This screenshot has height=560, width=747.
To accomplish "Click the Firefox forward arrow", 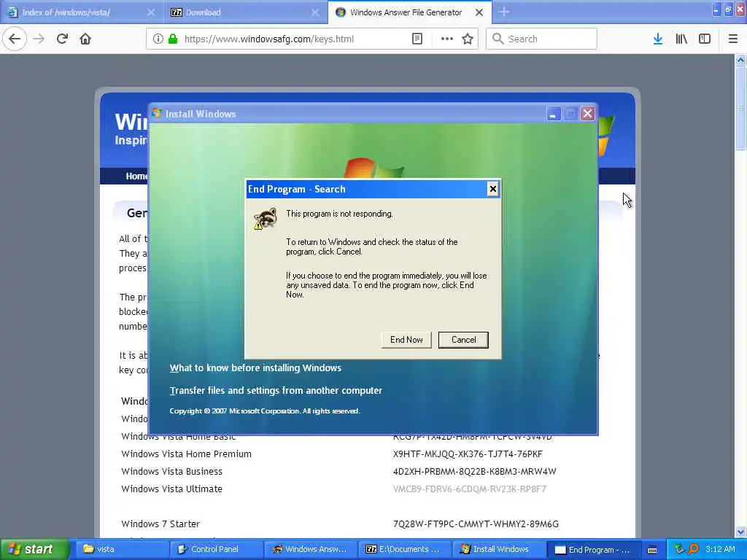I will pyautogui.click(x=39, y=39).
